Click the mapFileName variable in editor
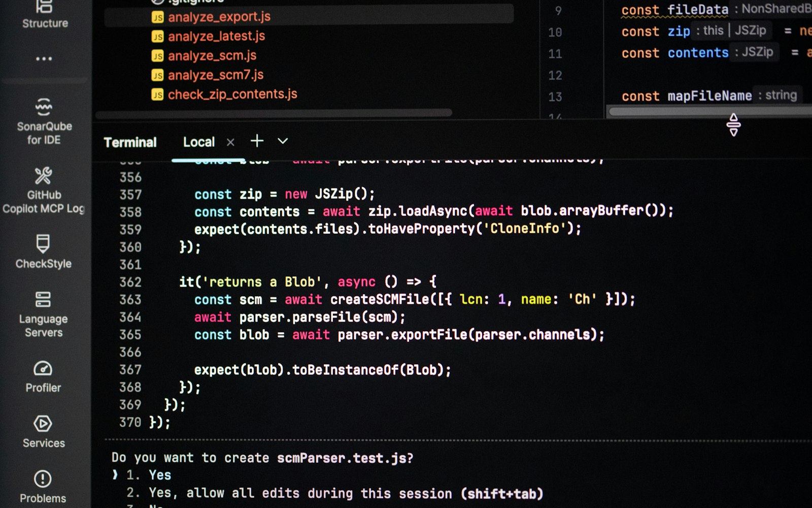Viewport: 812px width, 508px height. coord(709,96)
